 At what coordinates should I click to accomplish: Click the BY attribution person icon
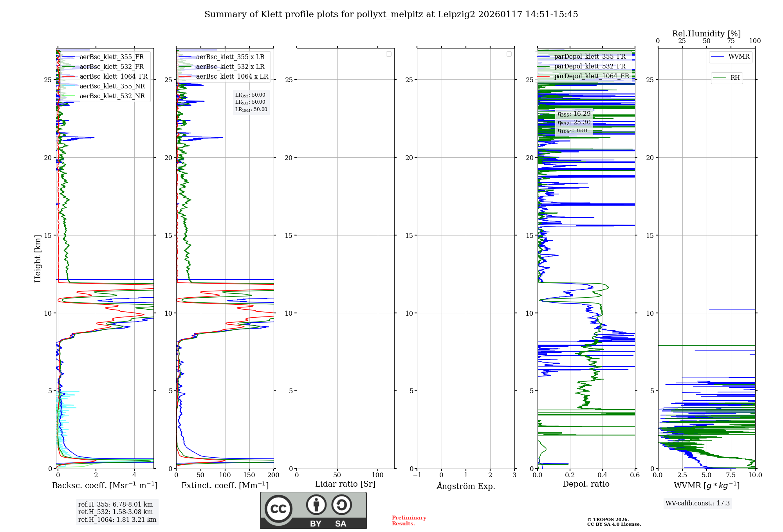pyautogui.click(x=316, y=505)
